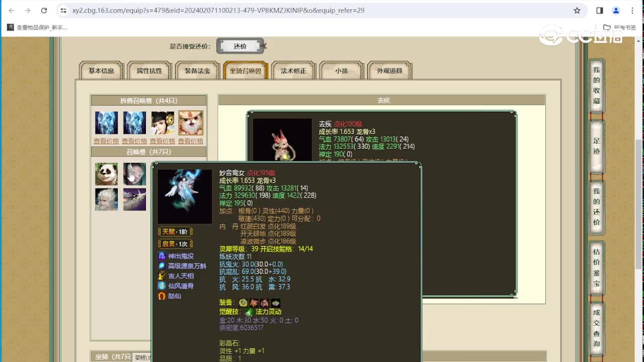Open the Chrome profile menu
Viewport: 644px width, 362px height.
pyautogui.click(x=616, y=10)
